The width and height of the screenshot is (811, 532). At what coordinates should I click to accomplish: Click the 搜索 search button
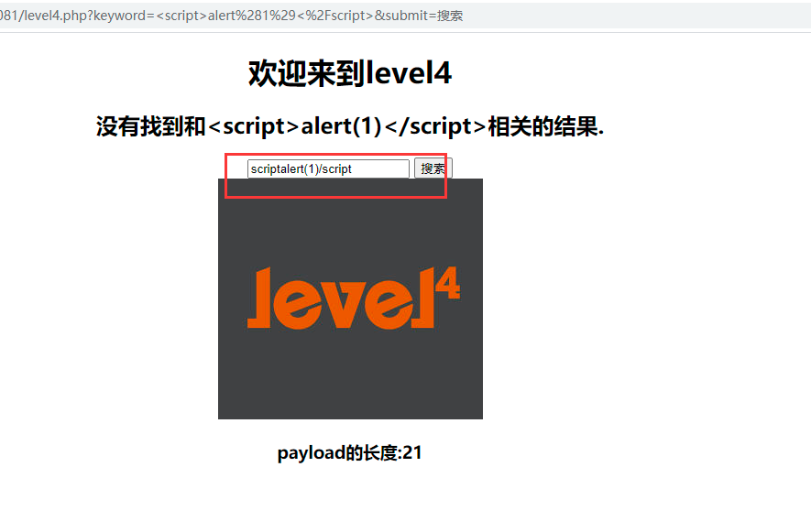pos(433,168)
